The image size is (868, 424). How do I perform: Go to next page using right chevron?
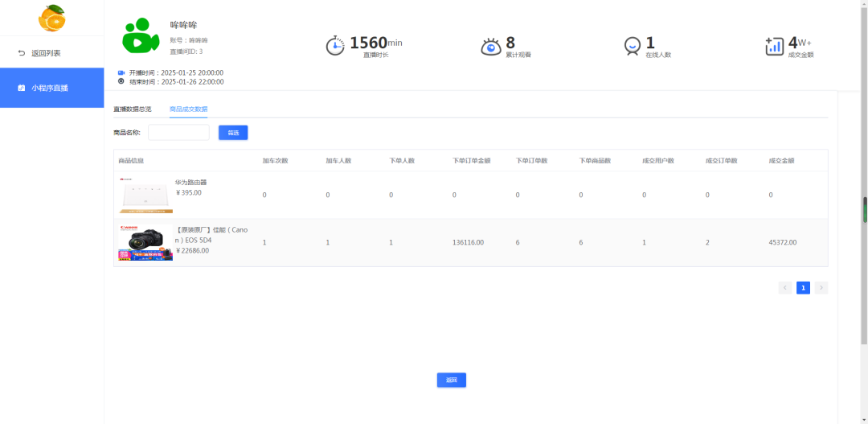click(x=821, y=288)
